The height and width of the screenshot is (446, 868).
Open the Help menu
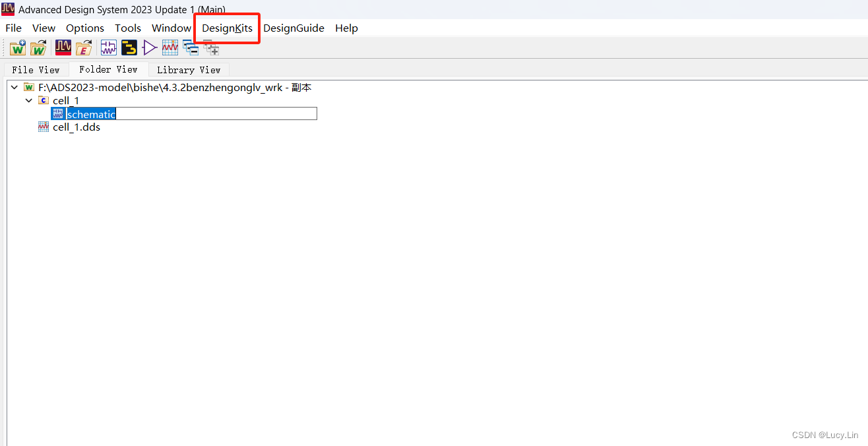[x=346, y=28]
